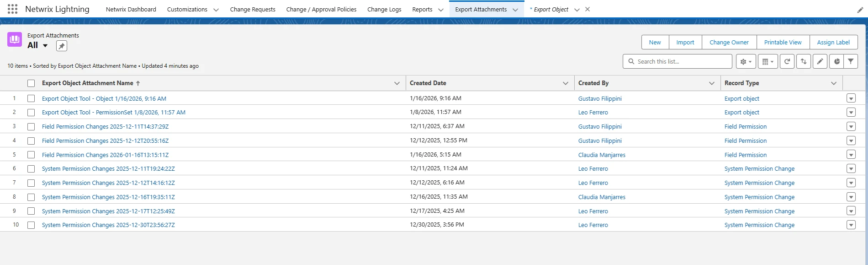Select checkbox for System Permission Changes 2025-12-11T19:24:22Z
This screenshot has height=265, width=868.
click(31, 169)
